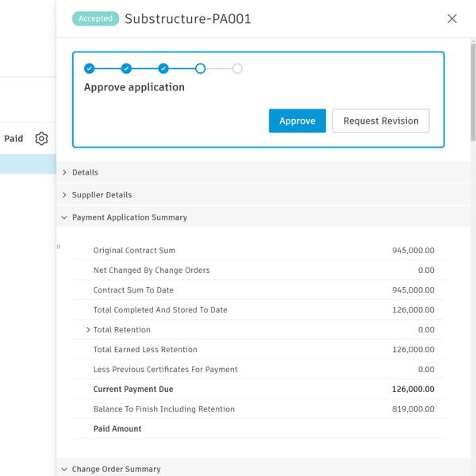Select the current fourth workflow step
This screenshot has height=476, width=476.
[x=200, y=68]
